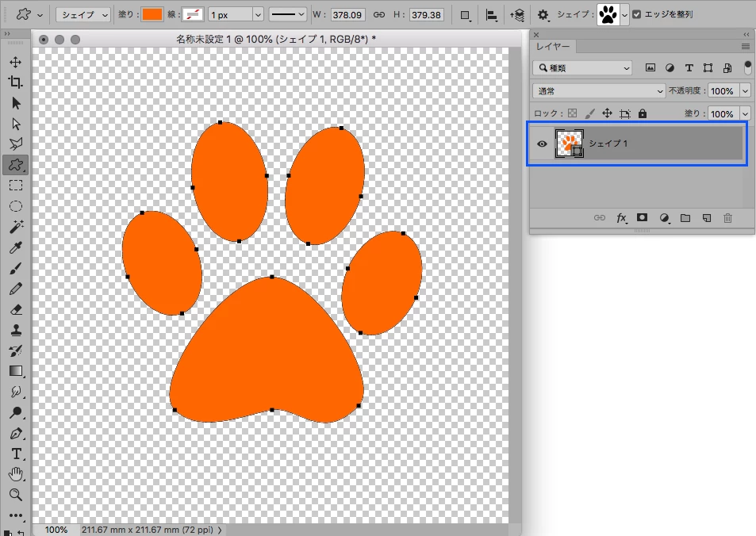The width and height of the screenshot is (756, 536).
Task: Open the orange fill color swatch
Action: (x=152, y=14)
